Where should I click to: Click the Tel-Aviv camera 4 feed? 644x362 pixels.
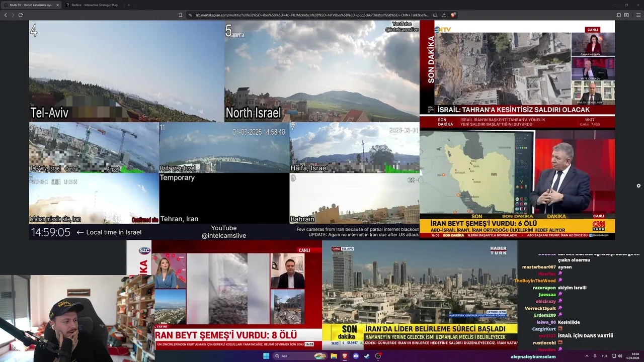pyautogui.click(x=126, y=71)
